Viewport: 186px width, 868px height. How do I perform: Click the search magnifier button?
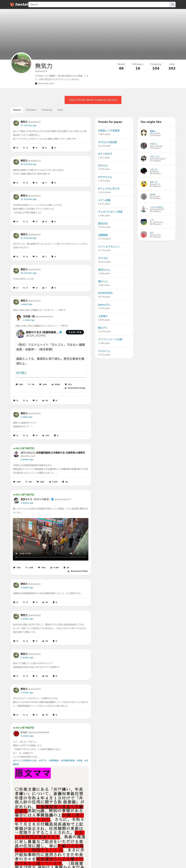click(x=173, y=4)
